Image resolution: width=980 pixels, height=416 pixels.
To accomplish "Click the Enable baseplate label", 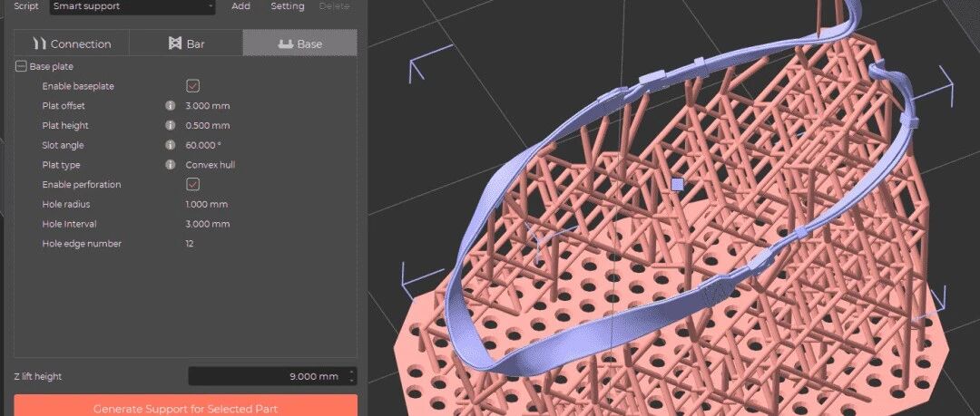I will point(78,86).
